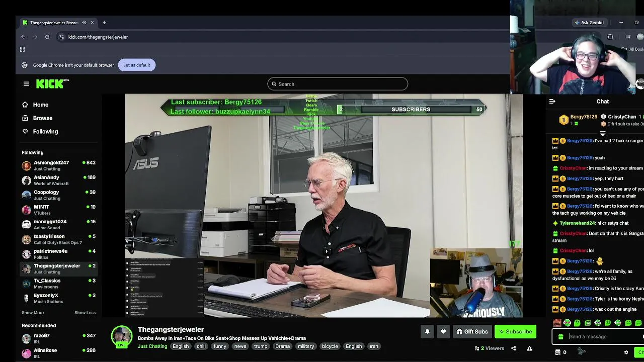Select the 'news' stream tag
Image resolution: width=644 pixels, height=362 pixels.
coord(240,346)
